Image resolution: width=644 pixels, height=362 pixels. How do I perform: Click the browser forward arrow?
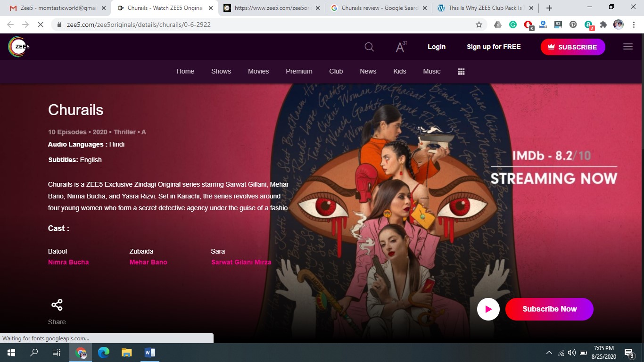(25, 25)
